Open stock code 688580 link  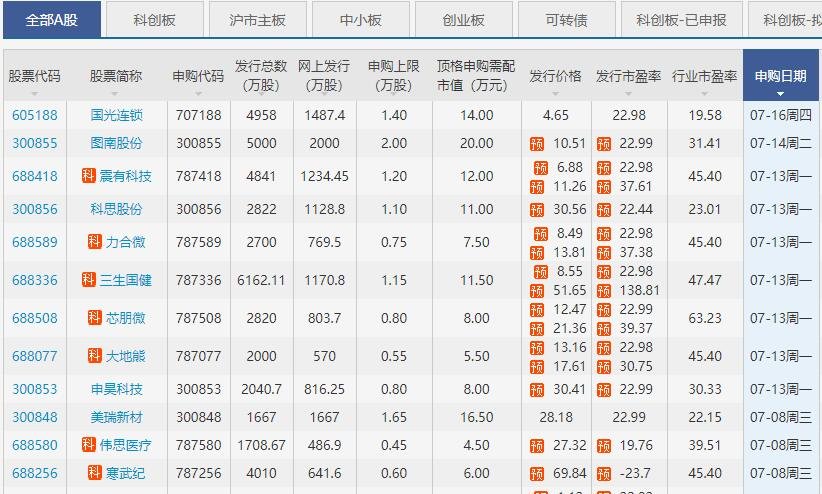35,445
